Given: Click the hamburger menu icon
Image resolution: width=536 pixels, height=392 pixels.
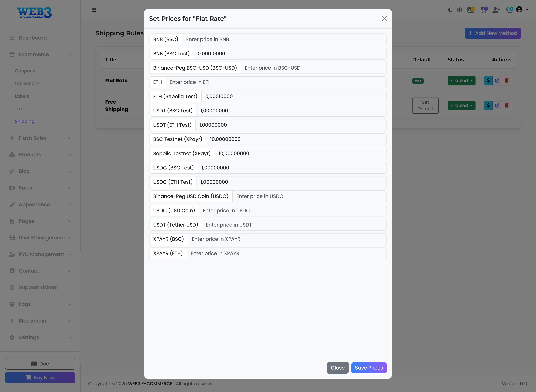Looking at the screenshot, I should [94, 10].
